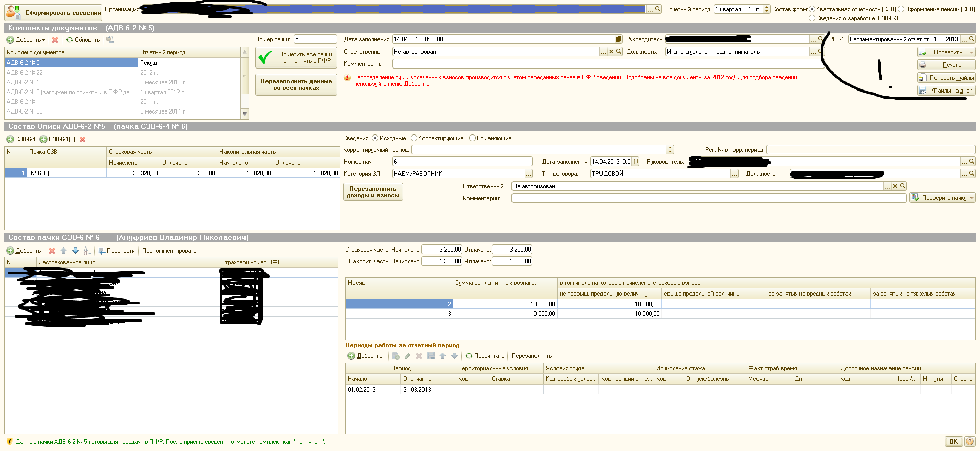The width and height of the screenshot is (980, 451).
Task: Delete pack with red X in Состав Описи
Action: 83,139
